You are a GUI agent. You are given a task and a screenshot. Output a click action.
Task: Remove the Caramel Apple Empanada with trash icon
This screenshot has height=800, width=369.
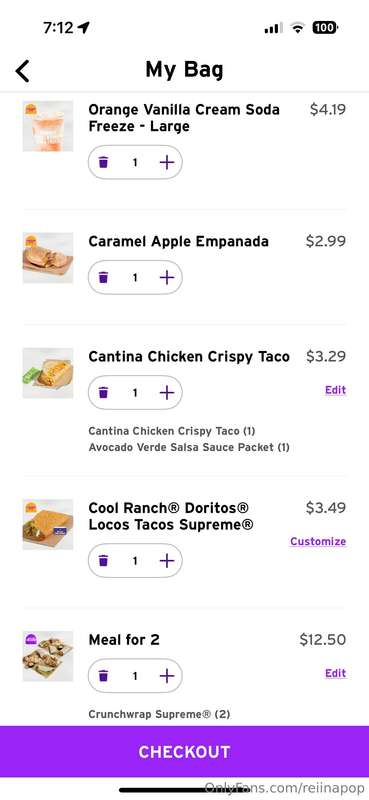pos(104,278)
